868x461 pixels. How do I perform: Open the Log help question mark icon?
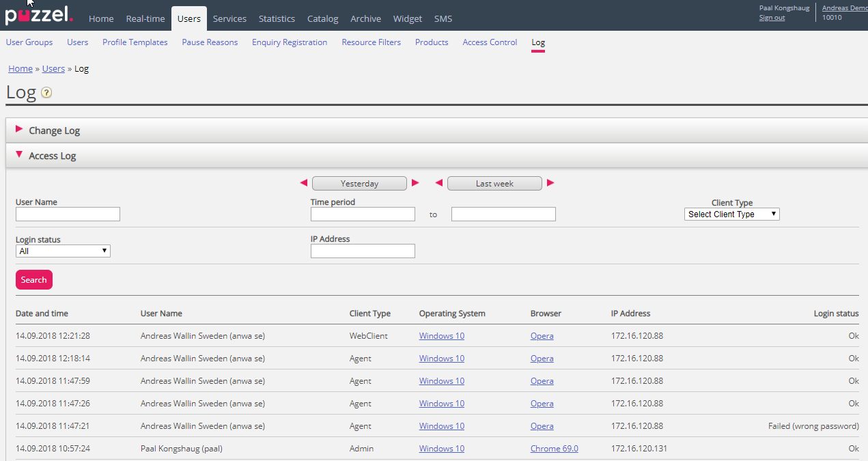coord(46,93)
